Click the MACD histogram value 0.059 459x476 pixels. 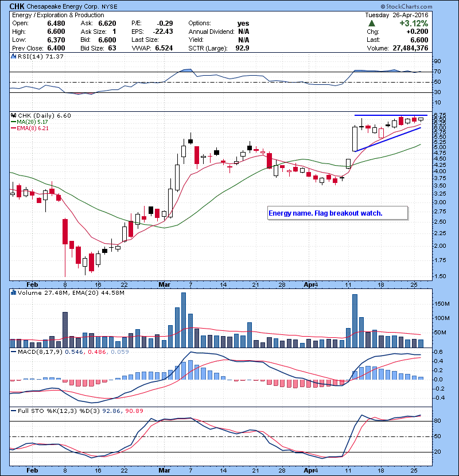click(120, 352)
